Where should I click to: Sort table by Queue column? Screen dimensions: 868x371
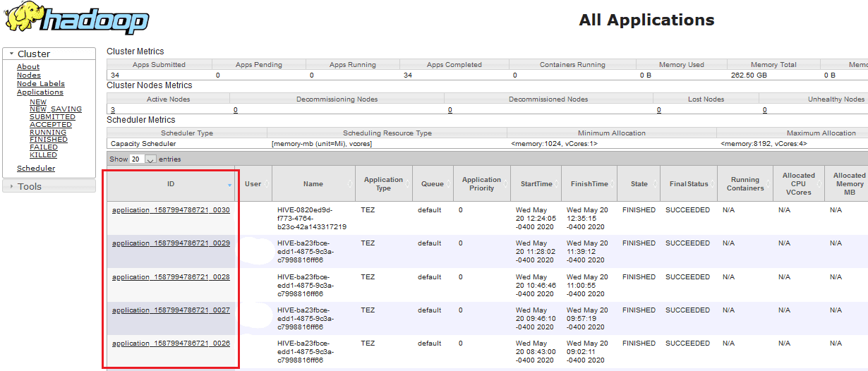[433, 184]
